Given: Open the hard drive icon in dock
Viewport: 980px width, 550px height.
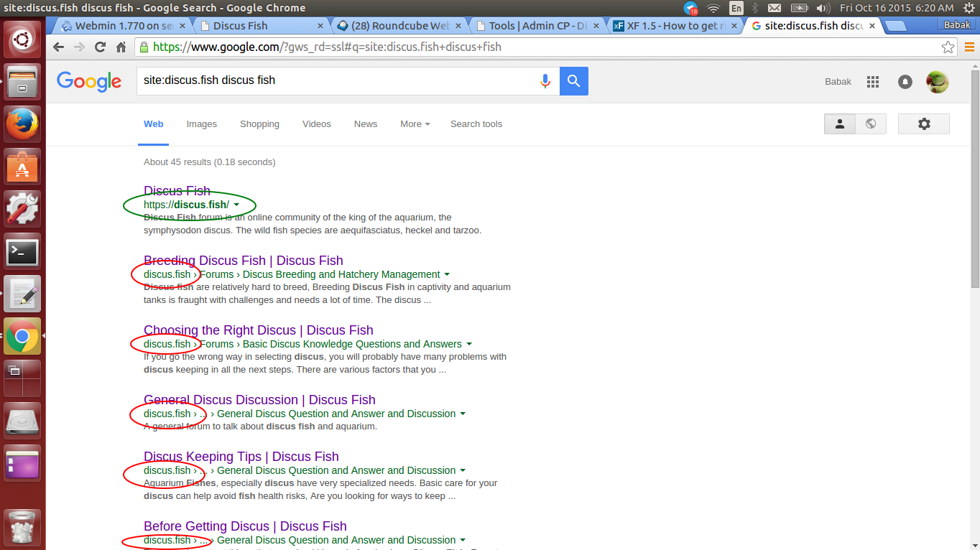Looking at the screenshot, I should point(22,421).
